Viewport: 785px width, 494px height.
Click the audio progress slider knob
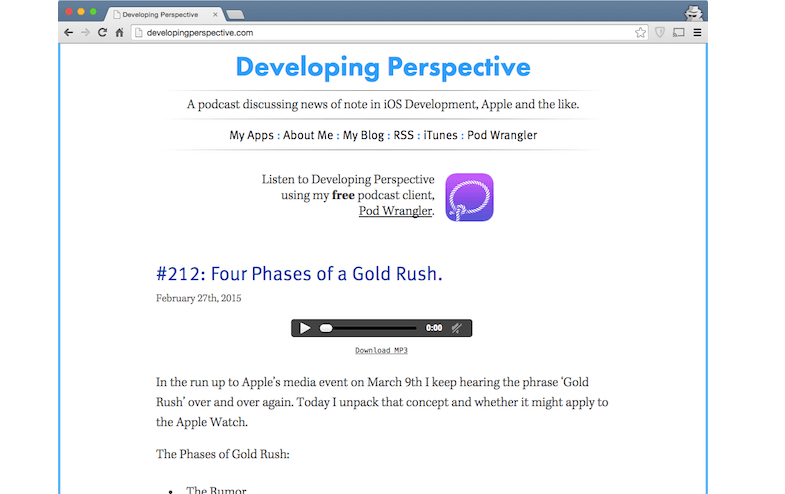pyautogui.click(x=326, y=328)
